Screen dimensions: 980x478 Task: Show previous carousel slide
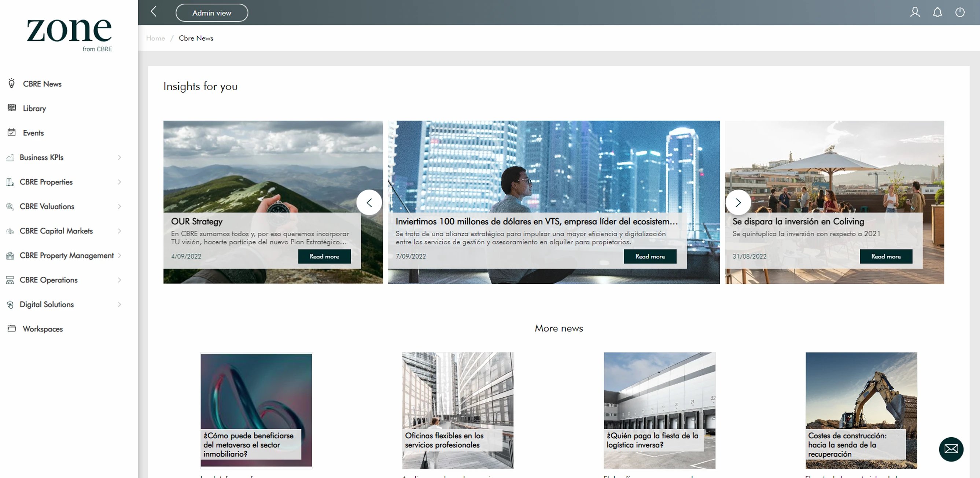pyautogui.click(x=369, y=202)
